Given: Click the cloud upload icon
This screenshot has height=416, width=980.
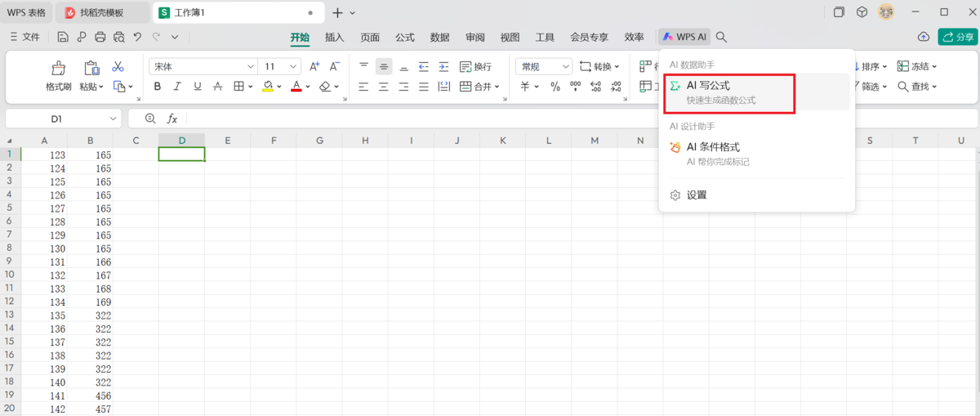Looking at the screenshot, I should [x=924, y=37].
